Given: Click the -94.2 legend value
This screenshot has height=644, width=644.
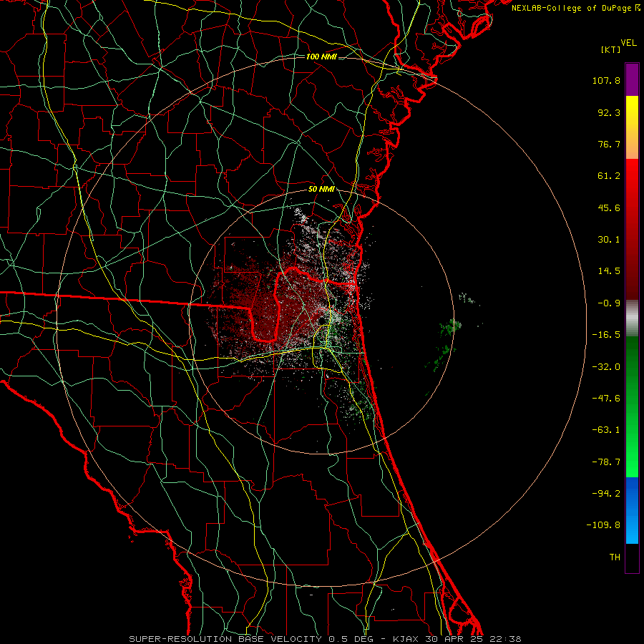Looking at the screenshot, I should click(606, 493).
